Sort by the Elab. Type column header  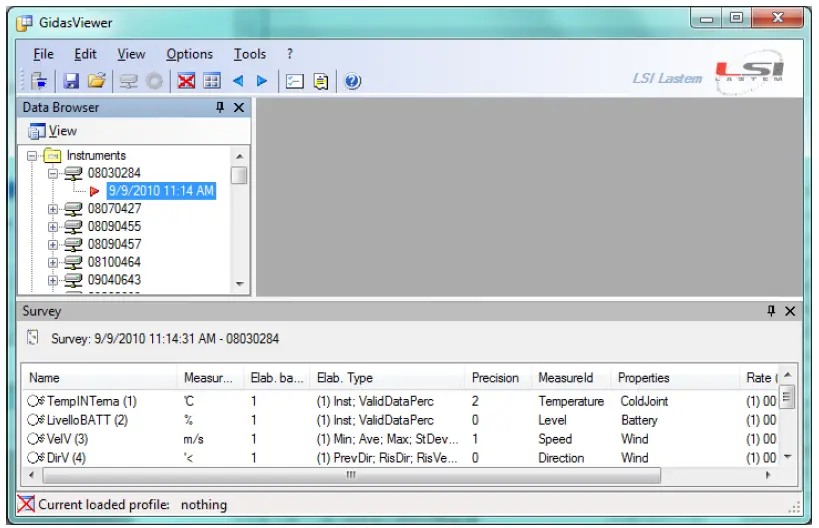click(x=387, y=378)
